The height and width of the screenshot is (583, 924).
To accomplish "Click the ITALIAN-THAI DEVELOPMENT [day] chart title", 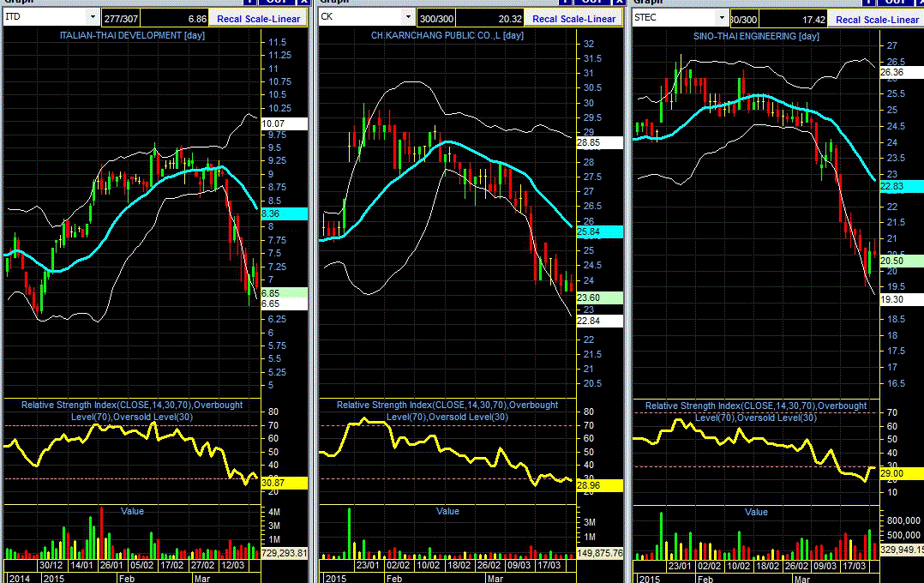I will point(132,35).
